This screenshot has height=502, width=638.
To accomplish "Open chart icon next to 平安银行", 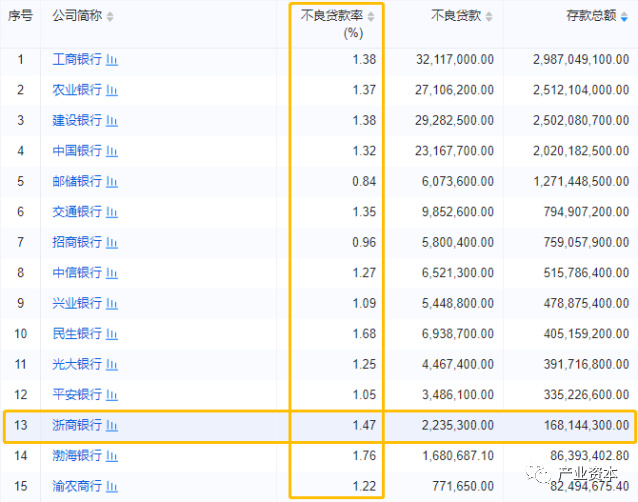I will click(112, 395).
